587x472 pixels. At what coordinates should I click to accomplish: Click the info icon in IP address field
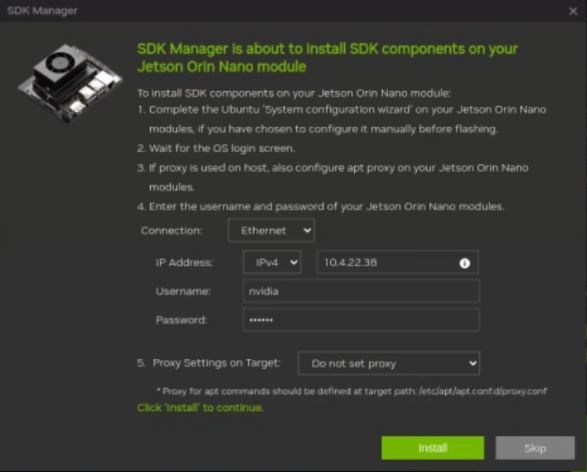tap(465, 263)
